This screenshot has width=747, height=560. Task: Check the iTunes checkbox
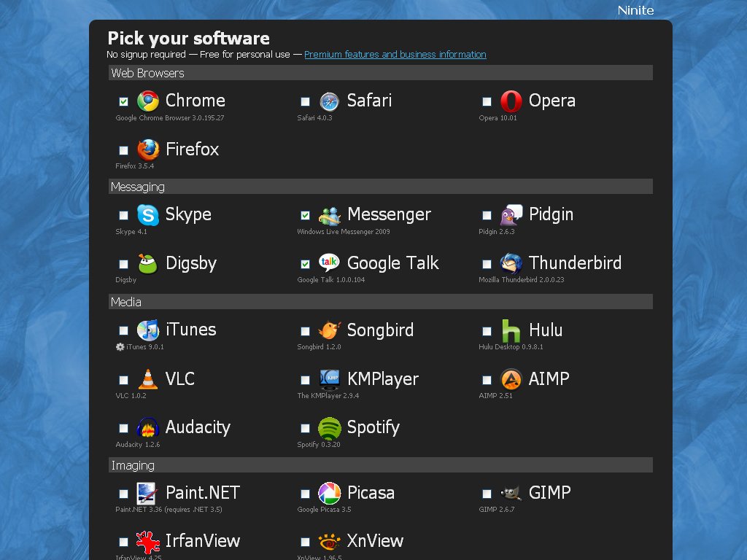124,330
